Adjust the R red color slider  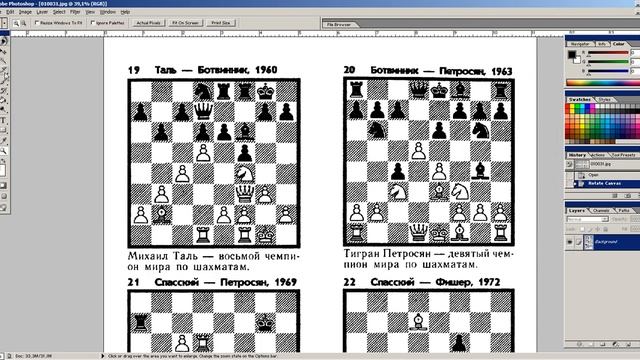[x=608, y=53]
